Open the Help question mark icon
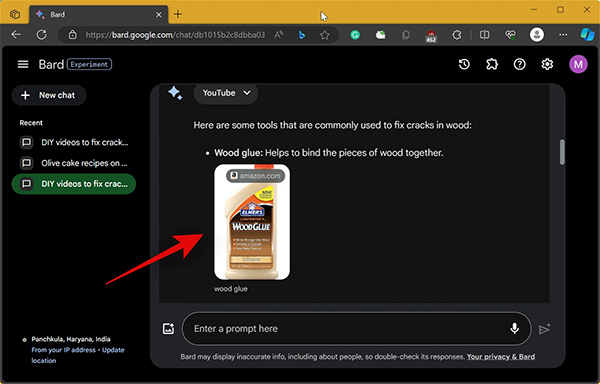600x384 pixels. pos(519,64)
